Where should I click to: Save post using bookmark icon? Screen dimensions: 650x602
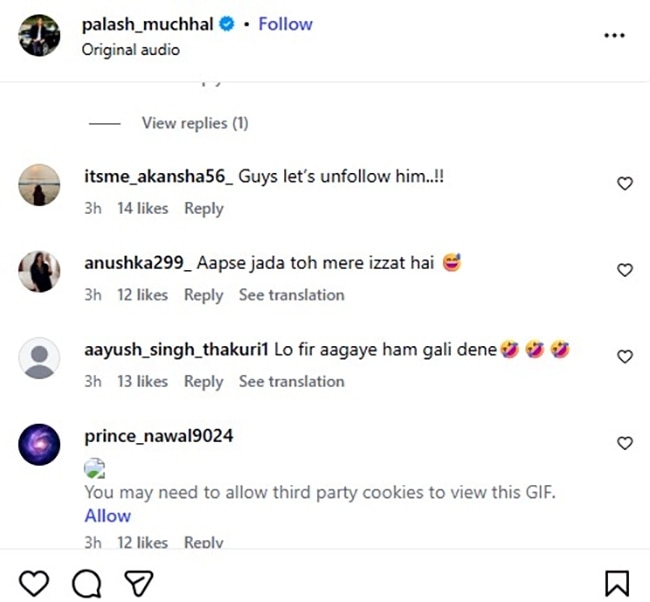617,583
